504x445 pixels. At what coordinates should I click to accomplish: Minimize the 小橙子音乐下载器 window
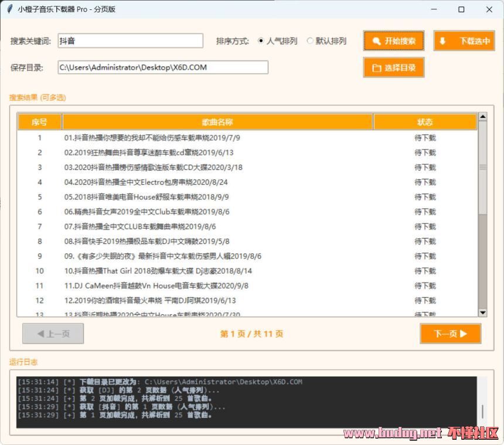coord(434,9)
